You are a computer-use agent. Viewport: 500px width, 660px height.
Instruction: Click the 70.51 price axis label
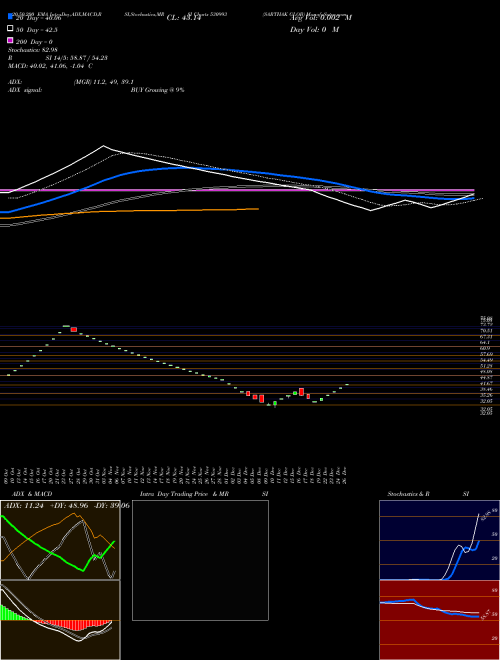tap(484, 331)
